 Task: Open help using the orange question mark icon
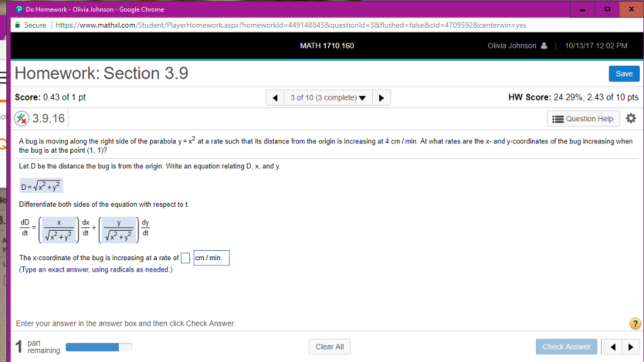click(x=635, y=323)
